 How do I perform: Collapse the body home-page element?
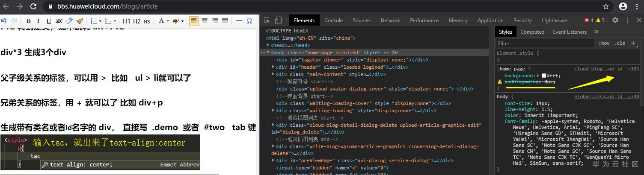(x=268, y=52)
